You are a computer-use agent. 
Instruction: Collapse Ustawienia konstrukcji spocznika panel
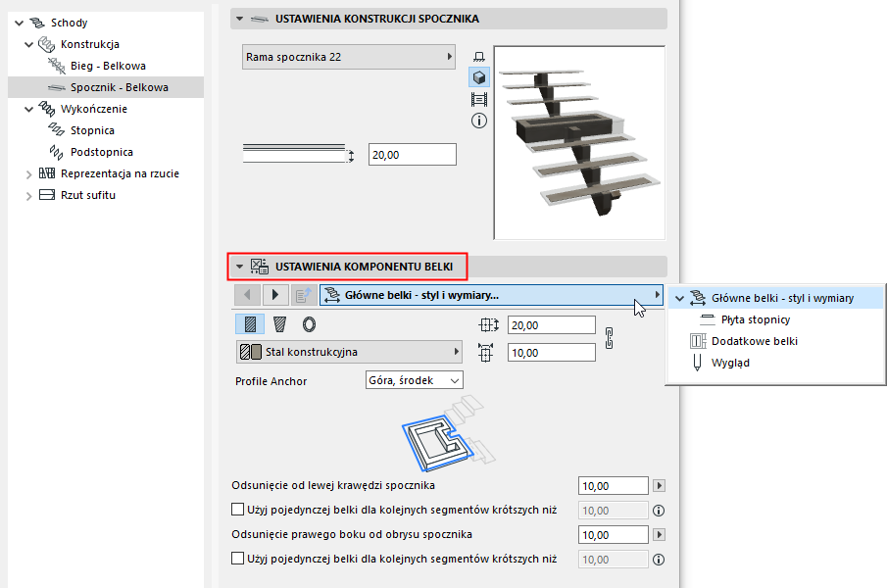[x=239, y=19]
